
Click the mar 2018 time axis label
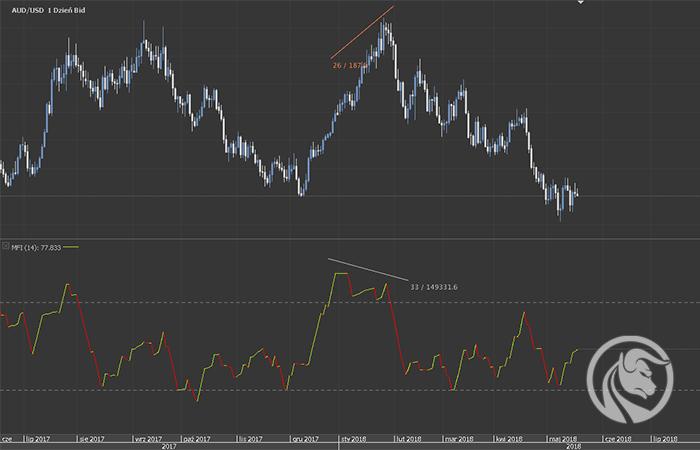459,439
